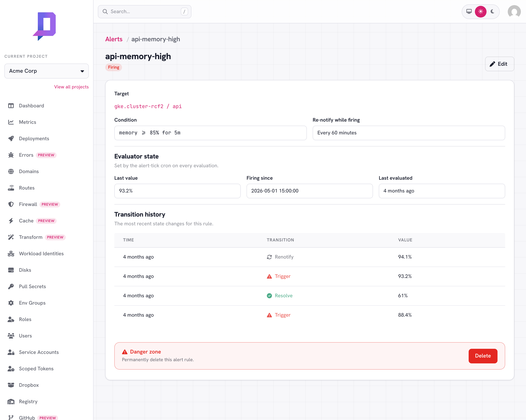Click the Renotify refresh icon
This screenshot has height=420, width=526.
(x=269, y=257)
